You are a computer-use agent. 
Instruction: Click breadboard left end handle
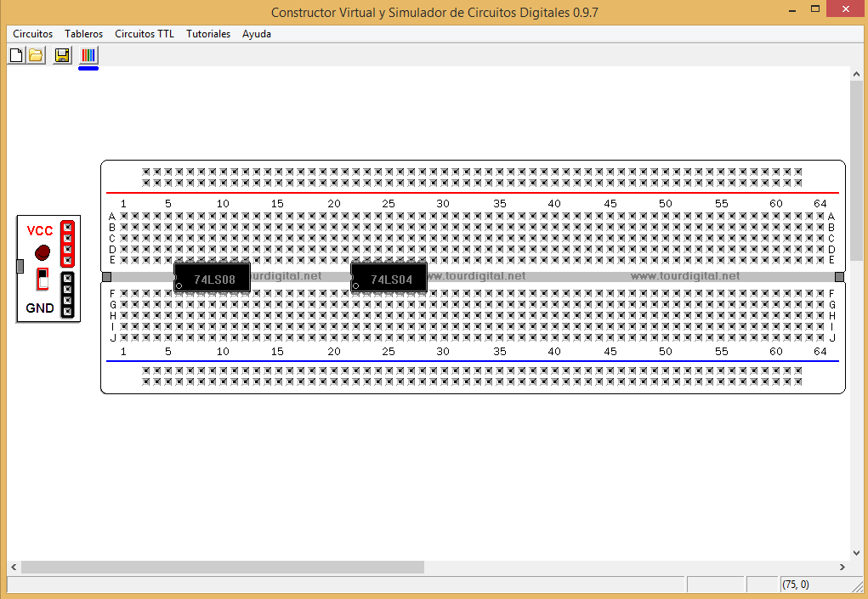tap(107, 276)
